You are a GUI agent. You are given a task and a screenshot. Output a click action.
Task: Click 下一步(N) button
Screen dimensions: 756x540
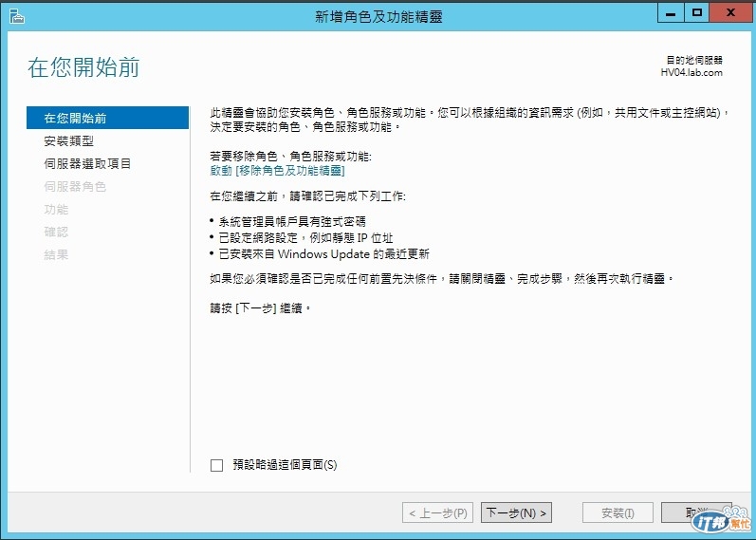point(516,513)
